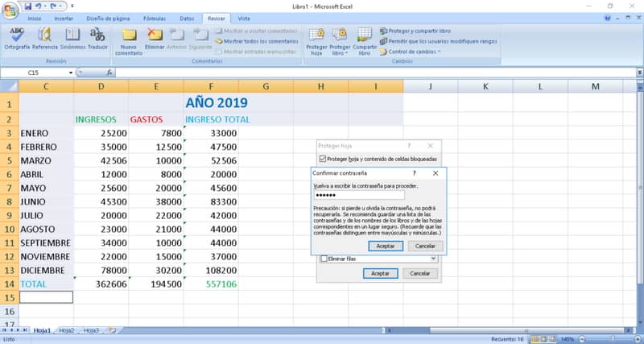The image size is (644, 344).
Task: Click the Proteger hoja ribbon icon
Action: (x=316, y=35)
